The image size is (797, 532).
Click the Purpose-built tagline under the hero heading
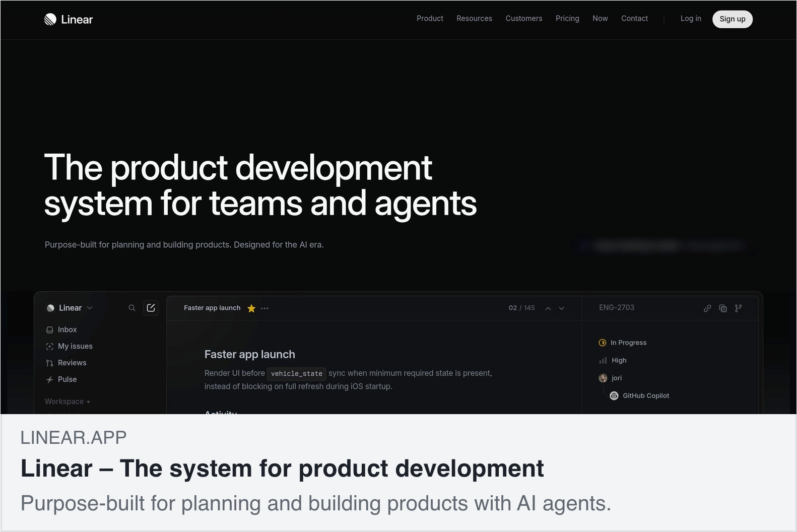[x=184, y=245]
